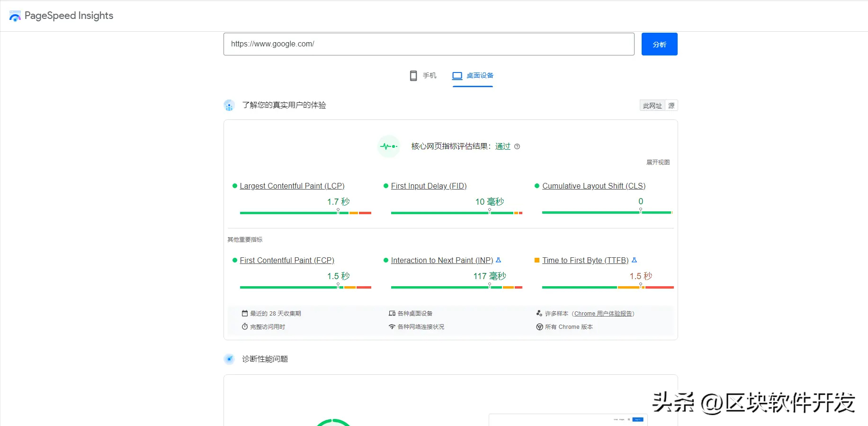Click the samples icon beside 许多样本
Viewport: 868px width, 426px height.
click(539, 313)
